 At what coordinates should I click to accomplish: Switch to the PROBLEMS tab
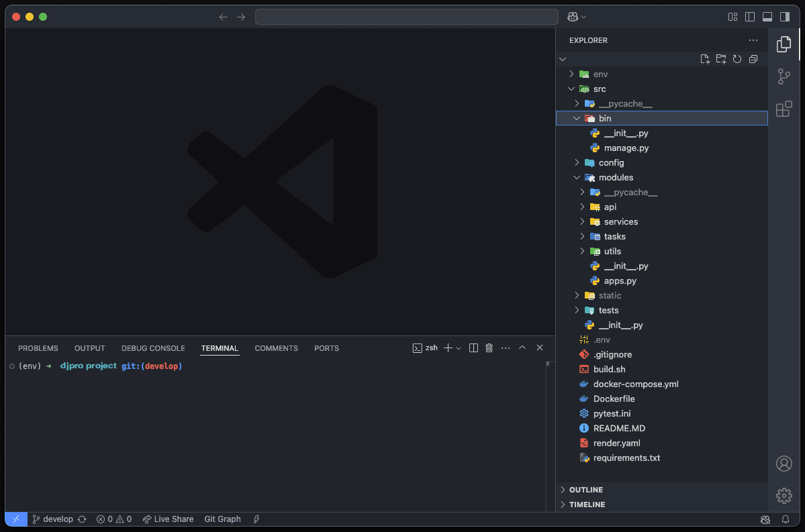[38, 348]
